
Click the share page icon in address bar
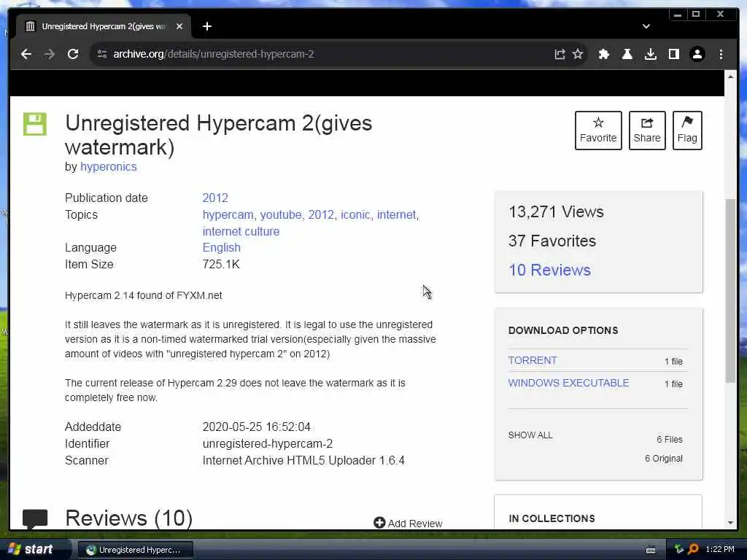coord(560,54)
